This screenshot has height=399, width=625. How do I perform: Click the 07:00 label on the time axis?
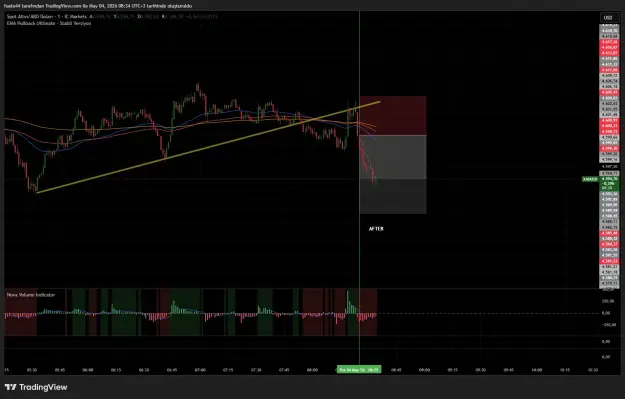click(200, 370)
